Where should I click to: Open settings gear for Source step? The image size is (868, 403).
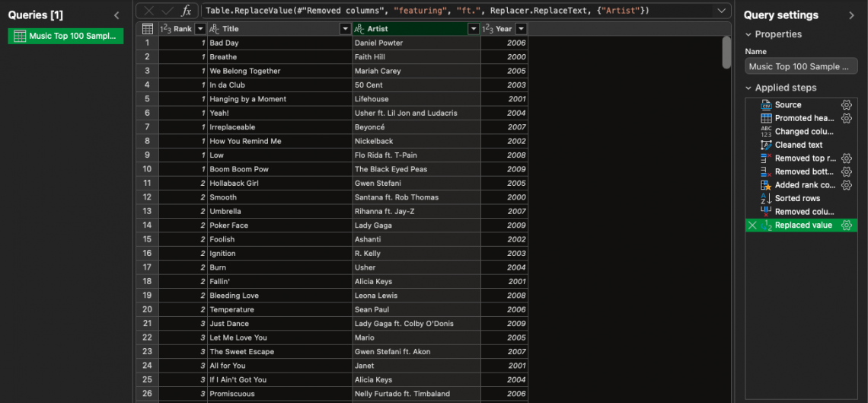tap(846, 105)
